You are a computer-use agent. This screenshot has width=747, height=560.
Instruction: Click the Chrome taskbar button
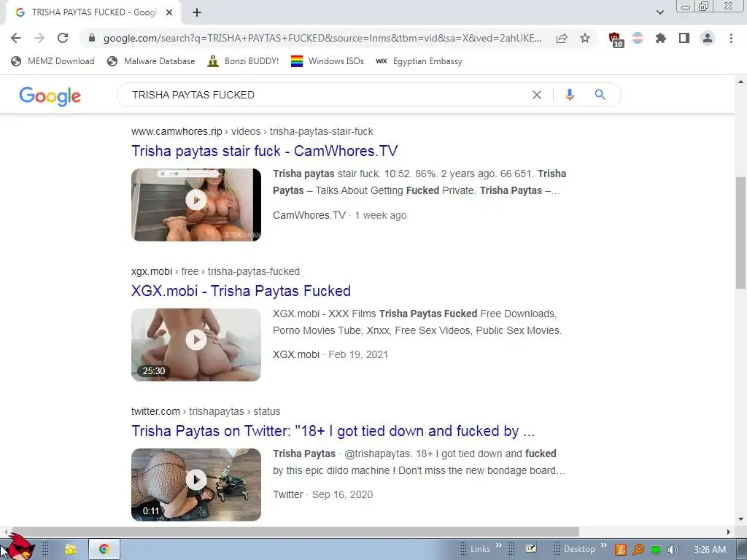[104, 550]
